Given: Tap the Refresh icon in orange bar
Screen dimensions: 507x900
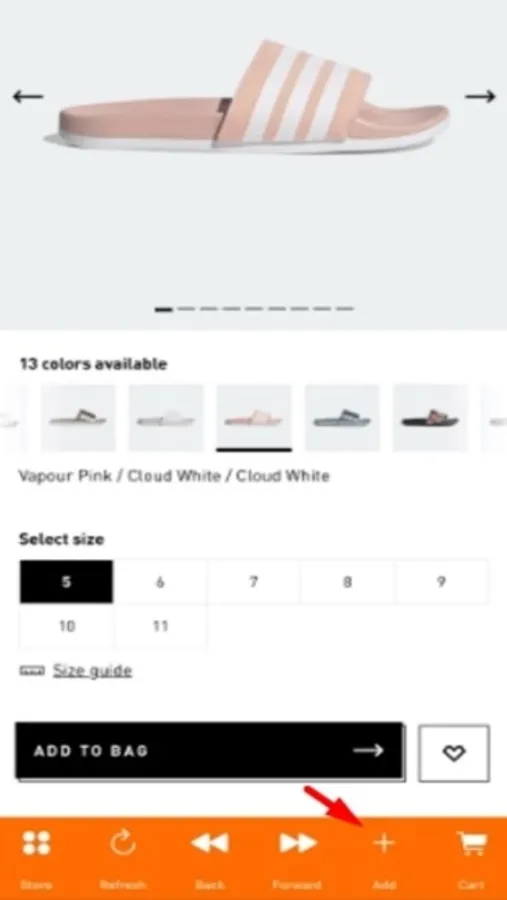Looking at the screenshot, I should pos(123,843).
